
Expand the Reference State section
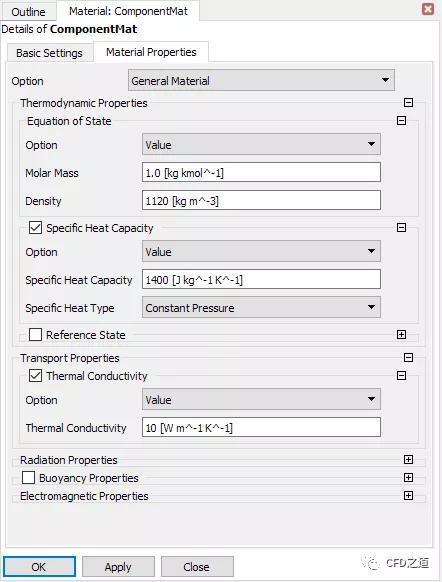click(x=401, y=334)
